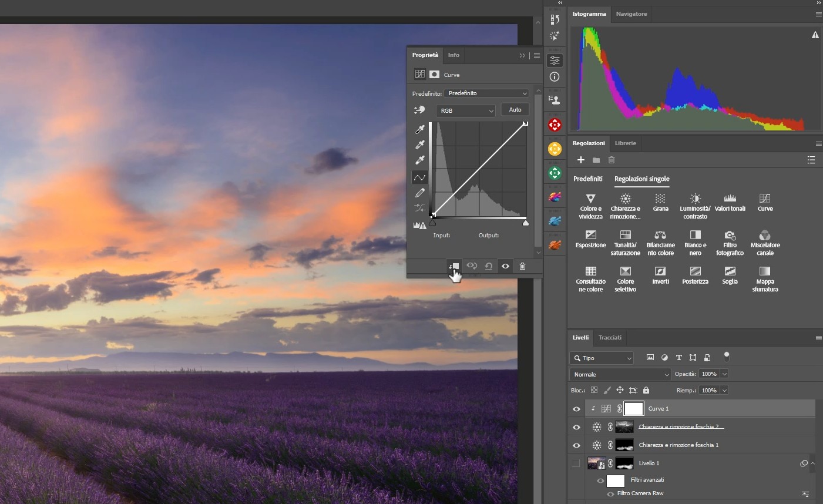Click the Filtro fotografico adjustment icon
The image size is (823, 504).
tap(730, 243)
